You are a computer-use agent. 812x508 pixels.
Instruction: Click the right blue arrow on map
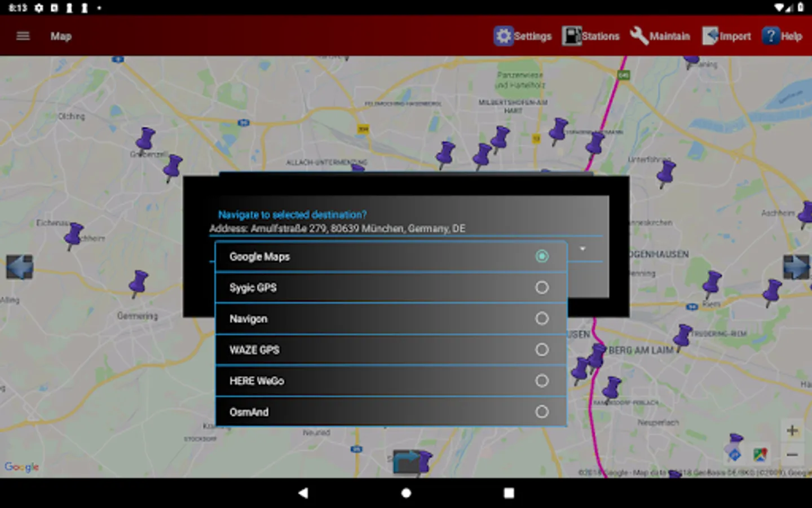click(x=796, y=266)
